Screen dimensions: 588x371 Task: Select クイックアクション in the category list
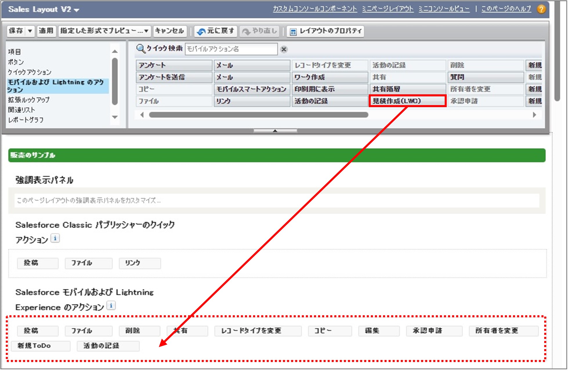pyautogui.click(x=30, y=72)
